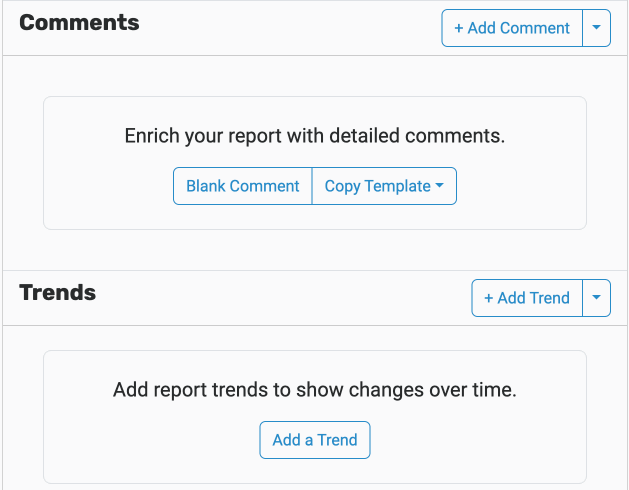Click the plus icon on Add Trend
629x490 pixels.
[x=488, y=299]
